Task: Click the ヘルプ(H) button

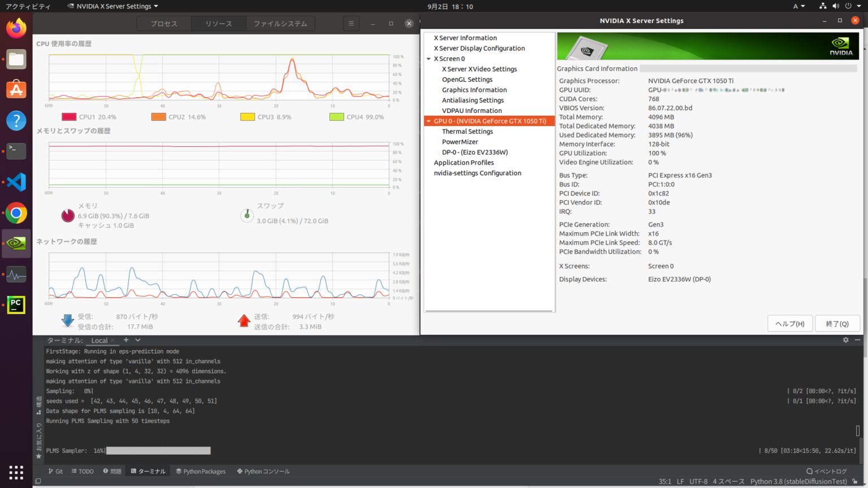Action: click(x=789, y=323)
